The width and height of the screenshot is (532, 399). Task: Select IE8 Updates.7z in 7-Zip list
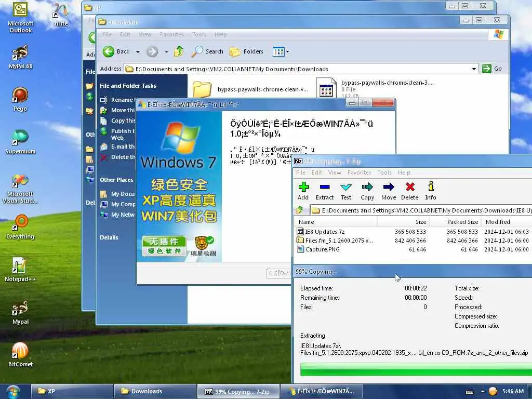(x=413, y=232)
